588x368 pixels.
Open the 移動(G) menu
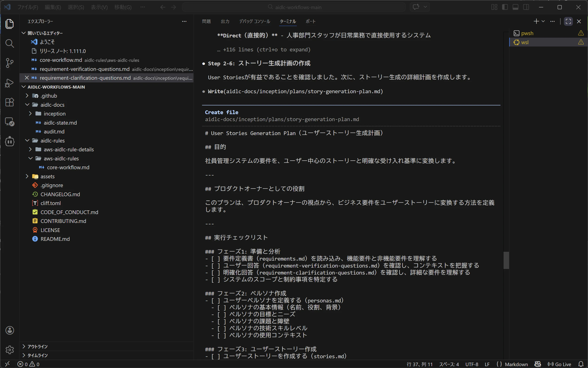click(x=123, y=7)
